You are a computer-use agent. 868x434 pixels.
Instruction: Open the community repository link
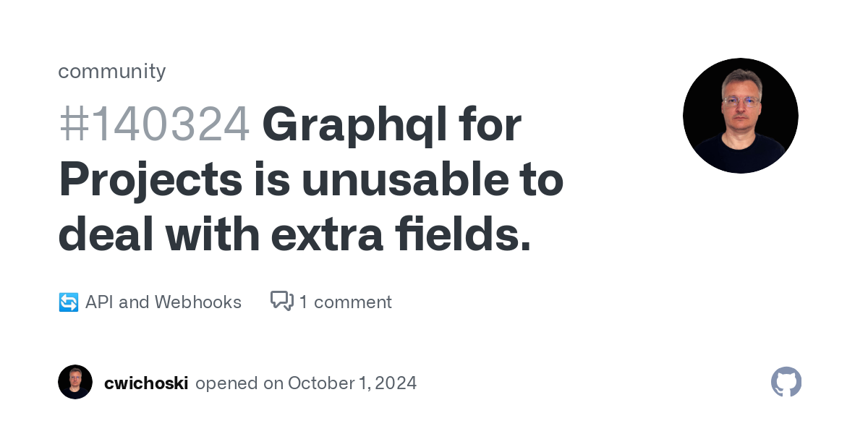(112, 71)
